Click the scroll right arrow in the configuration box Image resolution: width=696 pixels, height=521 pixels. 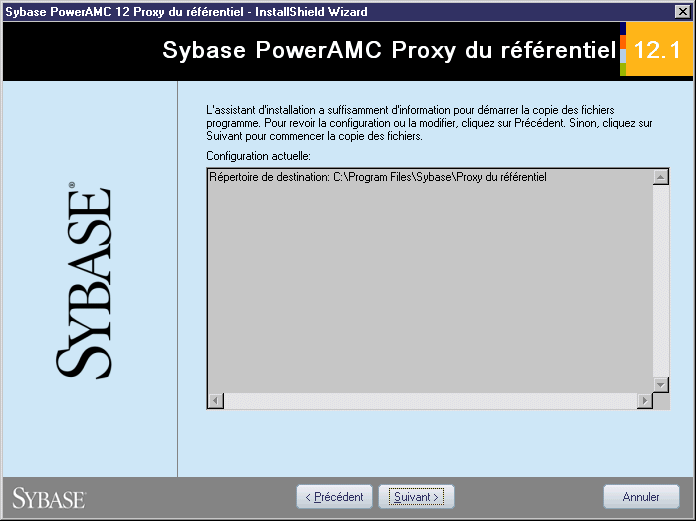point(645,401)
